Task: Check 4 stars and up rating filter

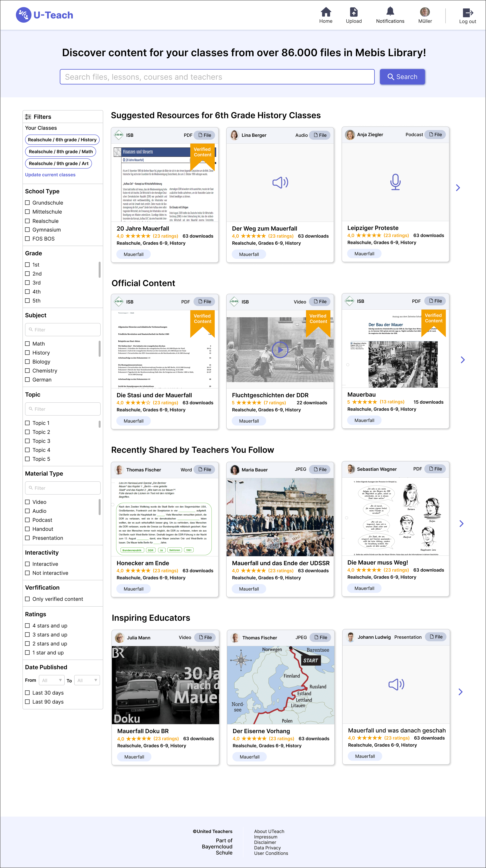Action: 27,626
